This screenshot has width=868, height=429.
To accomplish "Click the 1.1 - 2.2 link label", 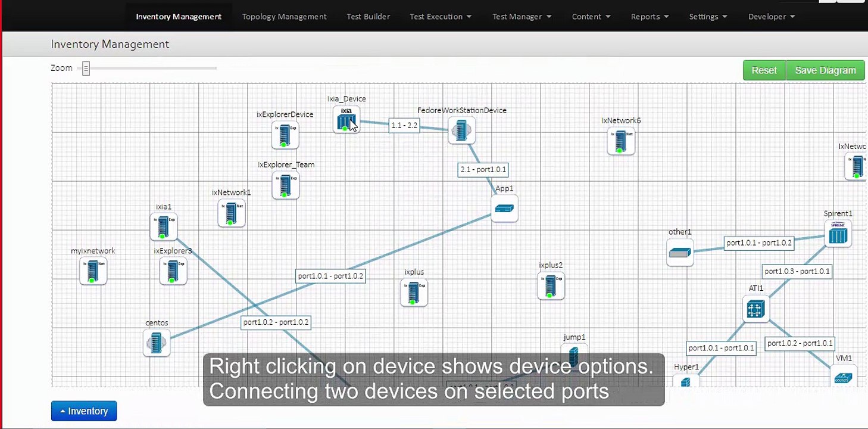I will [404, 125].
